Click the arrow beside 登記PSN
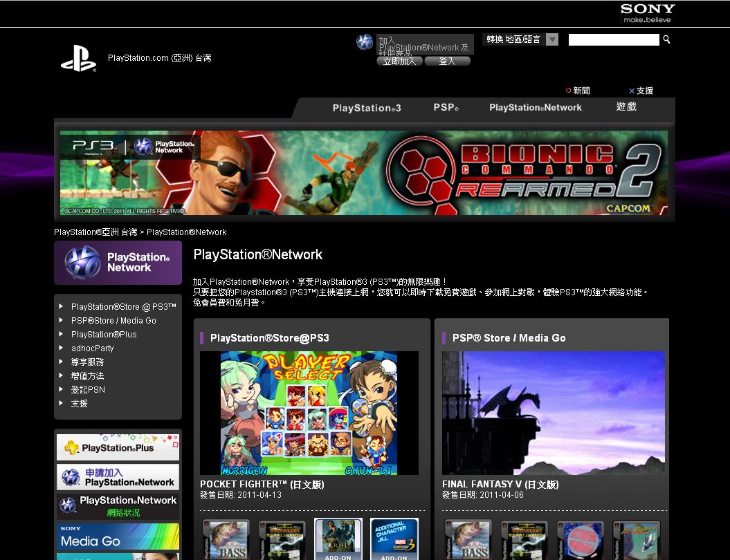The width and height of the screenshot is (730, 560). click(x=61, y=389)
